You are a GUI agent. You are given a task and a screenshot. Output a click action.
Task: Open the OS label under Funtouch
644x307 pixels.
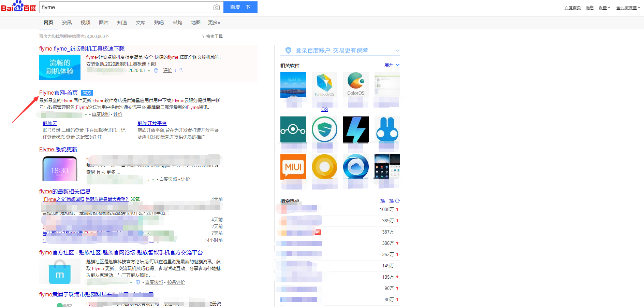pyautogui.click(x=324, y=109)
